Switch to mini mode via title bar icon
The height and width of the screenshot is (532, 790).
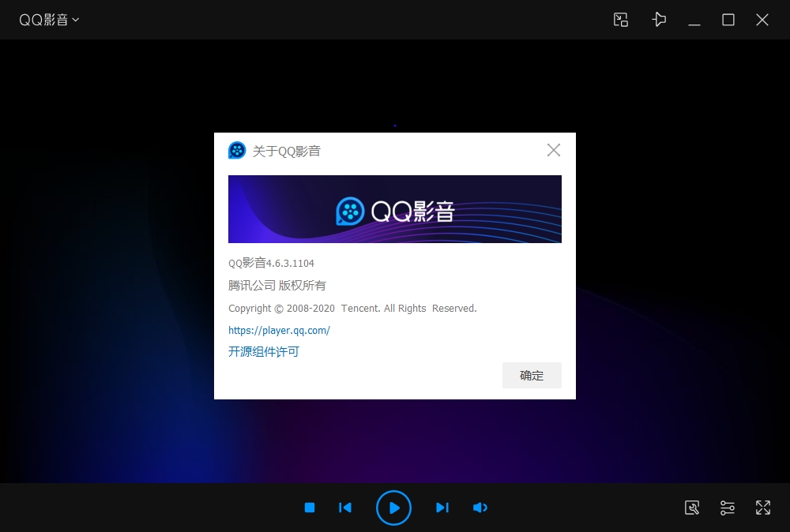(x=621, y=20)
